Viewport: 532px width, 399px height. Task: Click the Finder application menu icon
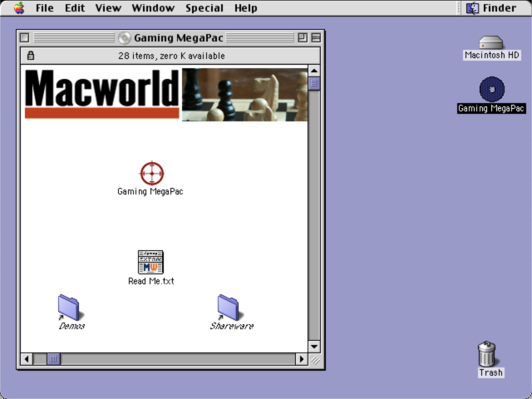point(472,7)
